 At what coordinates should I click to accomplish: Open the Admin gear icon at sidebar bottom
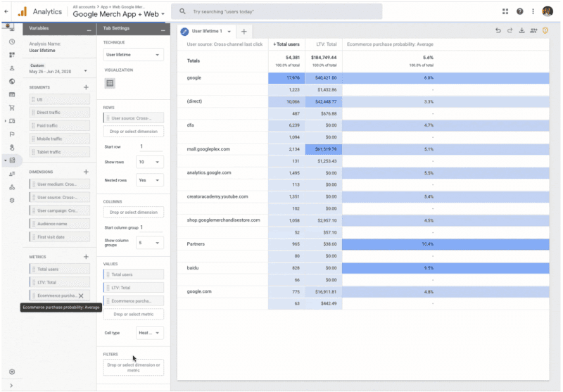(12, 372)
